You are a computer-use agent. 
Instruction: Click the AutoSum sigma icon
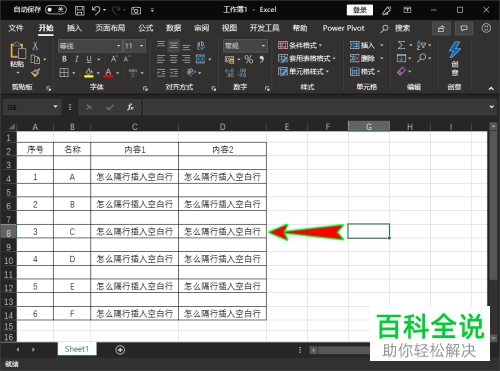tap(401, 45)
